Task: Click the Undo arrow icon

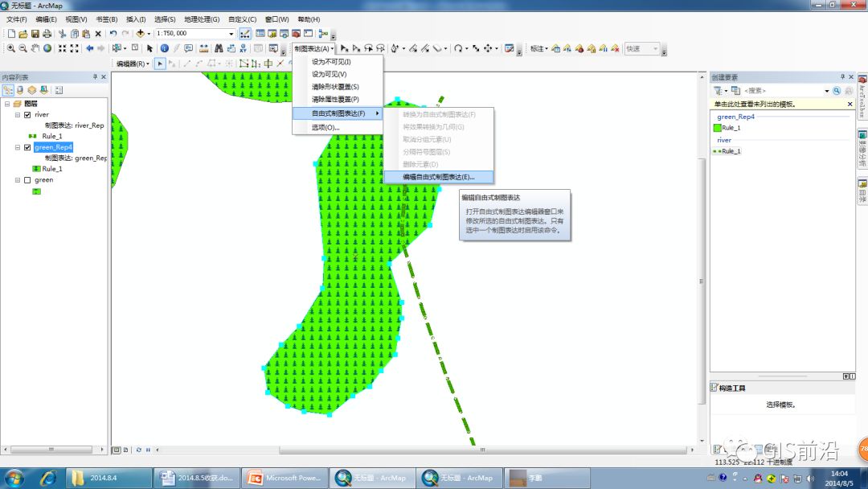Action: pos(113,34)
